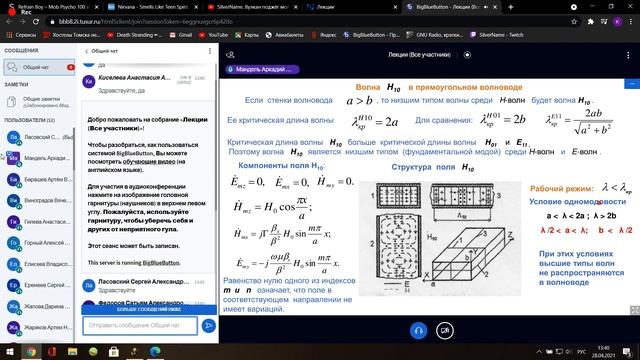
Task: Switch to the Лекции browser tab
Action: click(351, 7)
